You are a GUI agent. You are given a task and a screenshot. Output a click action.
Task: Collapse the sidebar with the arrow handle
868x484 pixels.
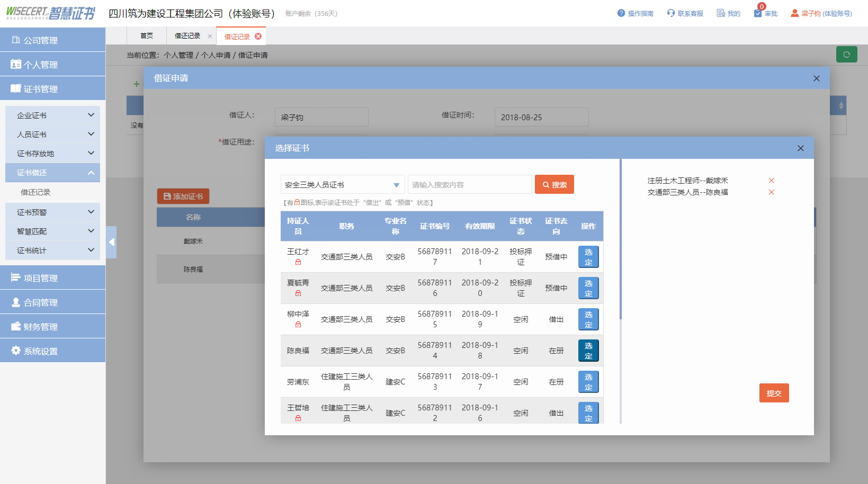(x=111, y=242)
